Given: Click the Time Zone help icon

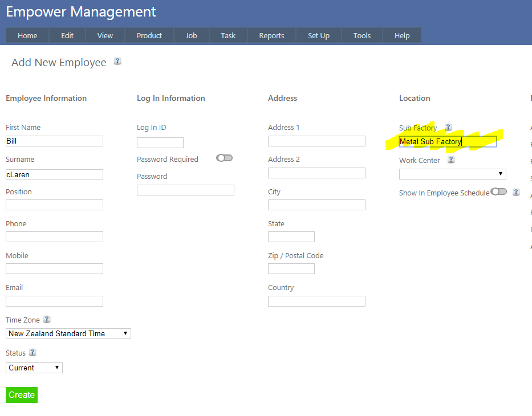Looking at the screenshot, I should [x=47, y=320].
